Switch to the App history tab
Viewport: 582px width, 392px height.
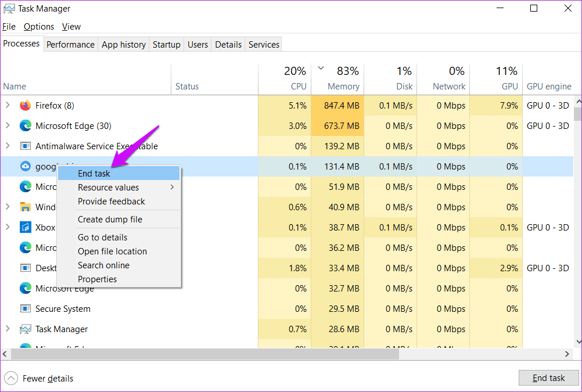coord(124,45)
